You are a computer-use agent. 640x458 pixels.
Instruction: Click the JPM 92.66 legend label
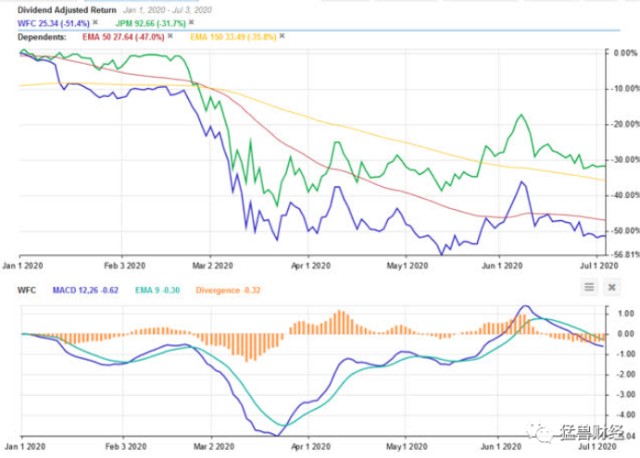tap(151, 23)
